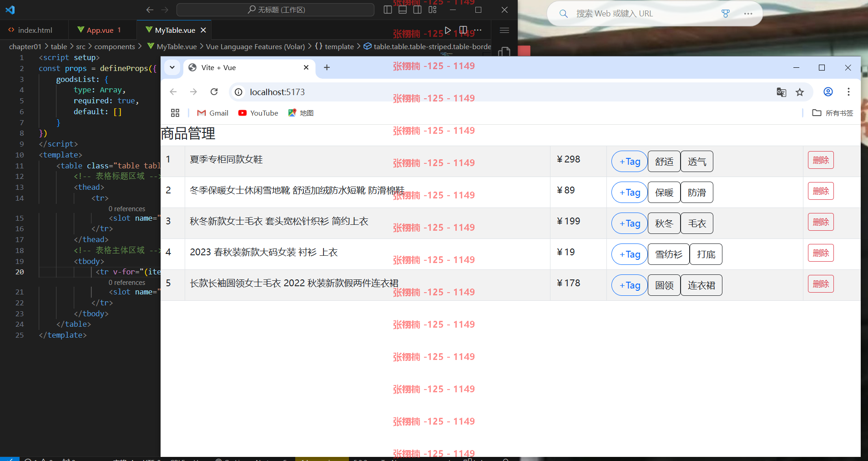Screen dimensions: 868x461
Task: Open Chrome tab search dropdown
Action: point(172,67)
